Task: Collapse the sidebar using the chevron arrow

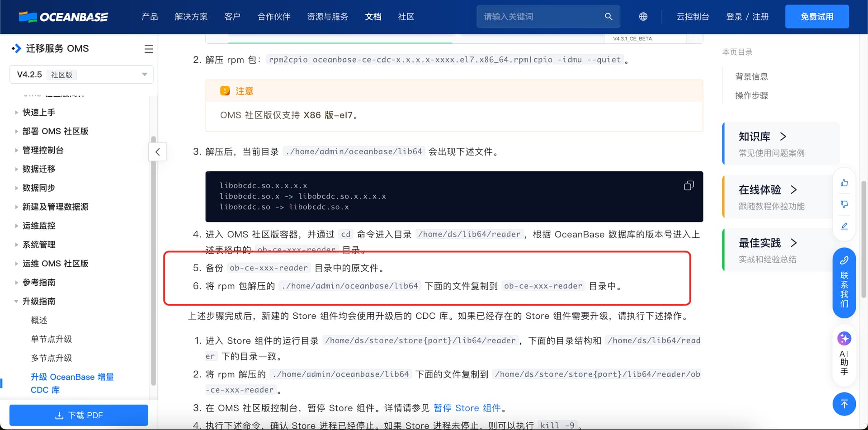Action: [157, 152]
